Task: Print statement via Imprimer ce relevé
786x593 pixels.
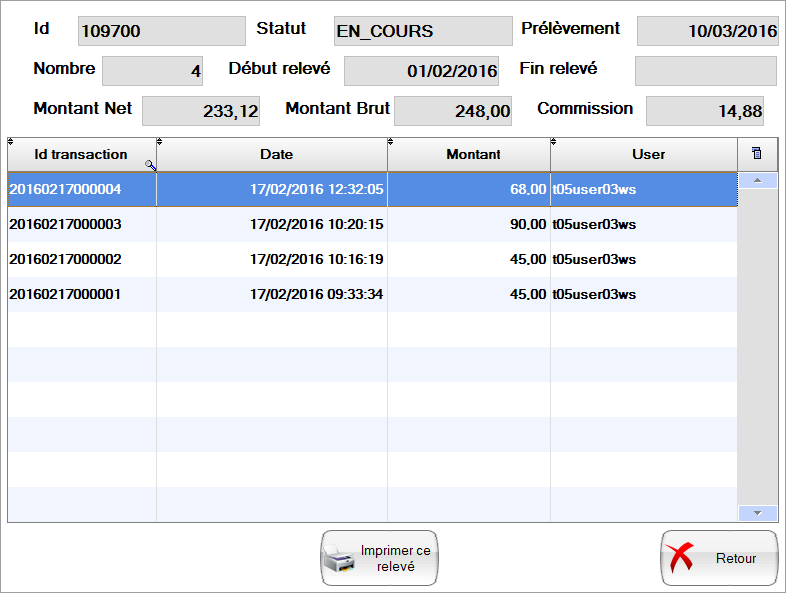Action: pos(380,558)
